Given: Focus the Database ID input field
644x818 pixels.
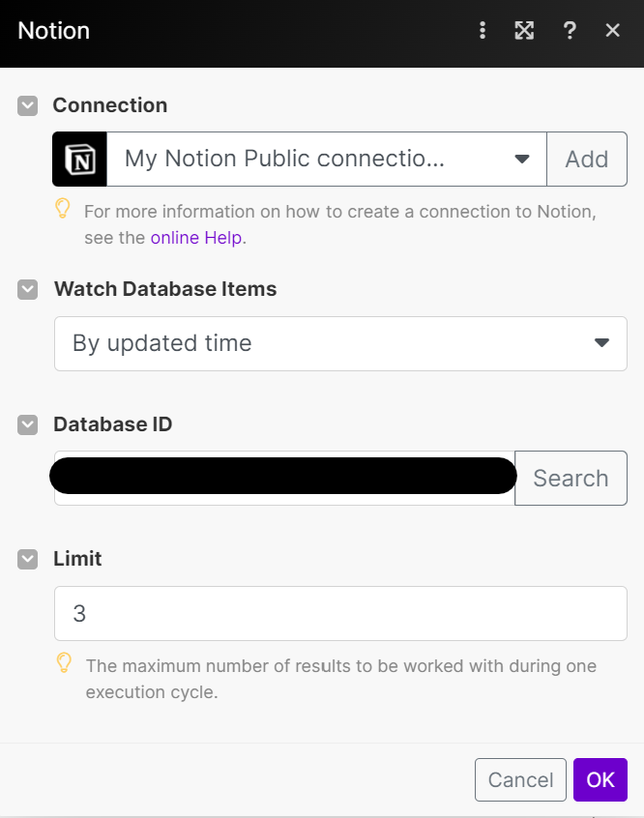Looking at the screenshot, I should [x=284, y=479].
